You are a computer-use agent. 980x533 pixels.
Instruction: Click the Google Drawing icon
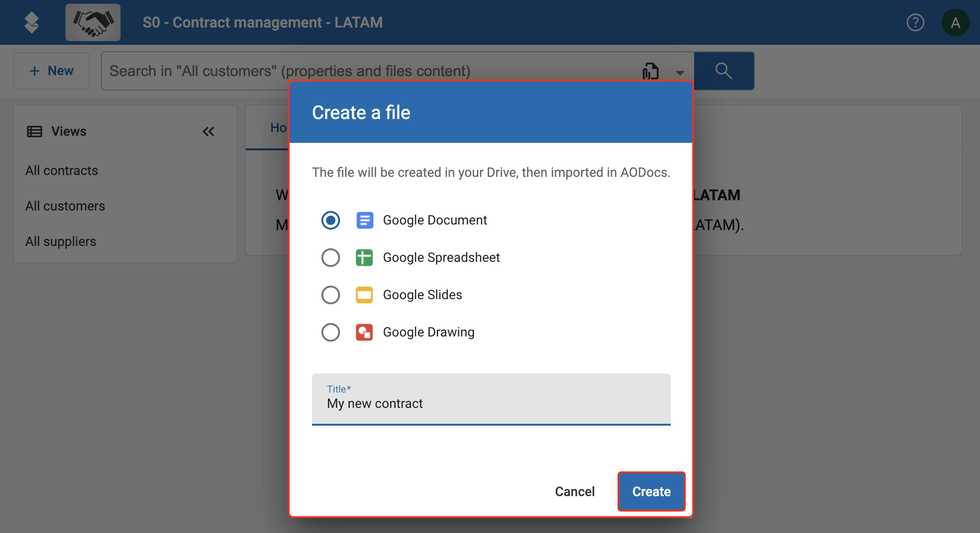click(x=364, y=332)
